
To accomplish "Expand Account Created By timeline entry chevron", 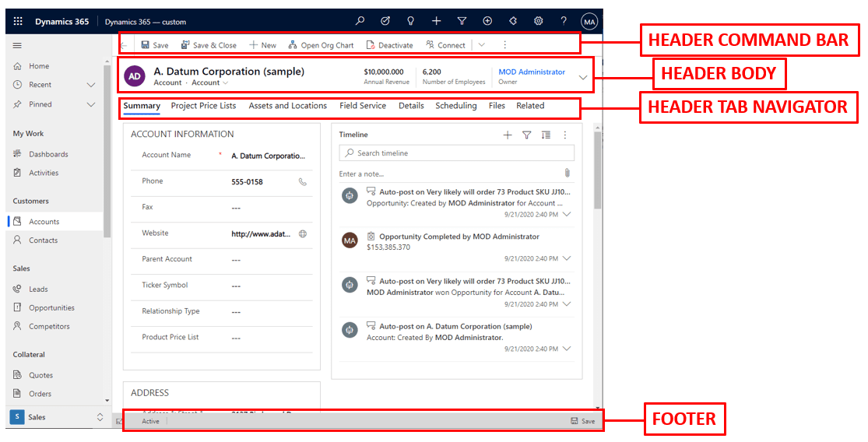I will tap(566, 349).
